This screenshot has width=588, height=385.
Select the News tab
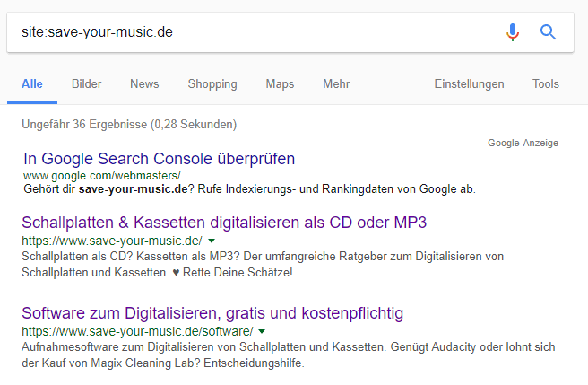144,83
